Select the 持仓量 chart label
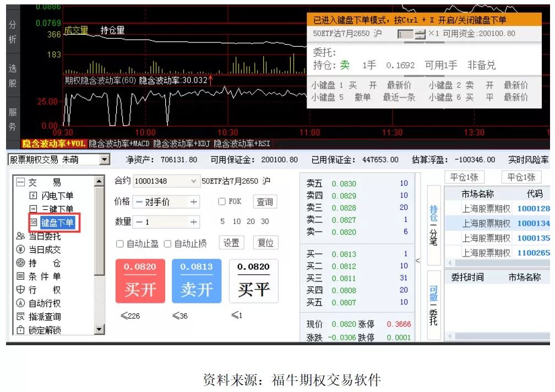Viewport: 555px width, 392px height. 112,30
